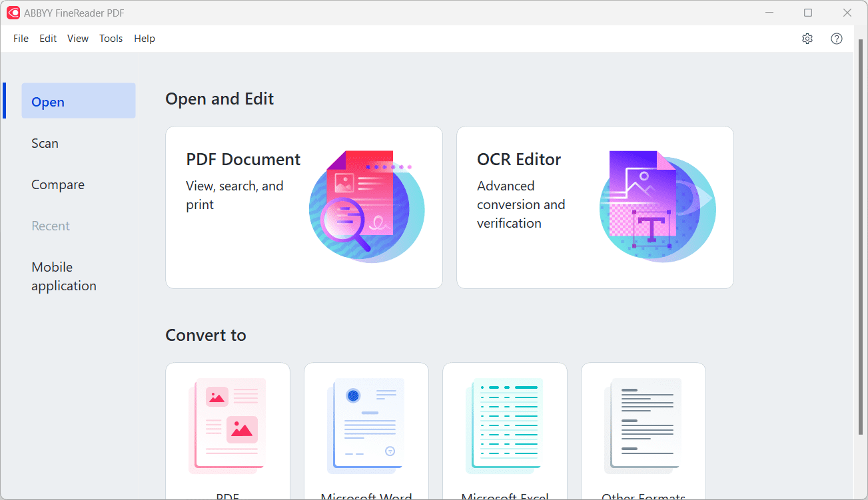Click the PDF Document magnifier illustration

coord(366,206)
